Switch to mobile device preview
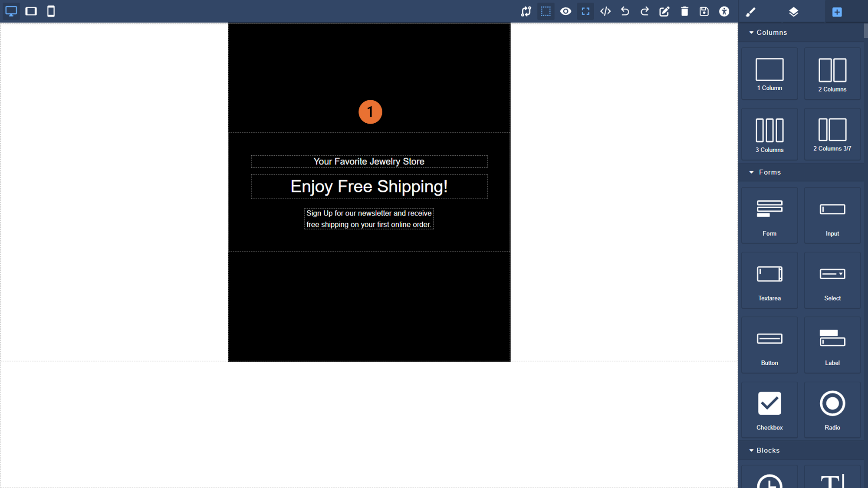868x488 pixels. pos(51,11)
